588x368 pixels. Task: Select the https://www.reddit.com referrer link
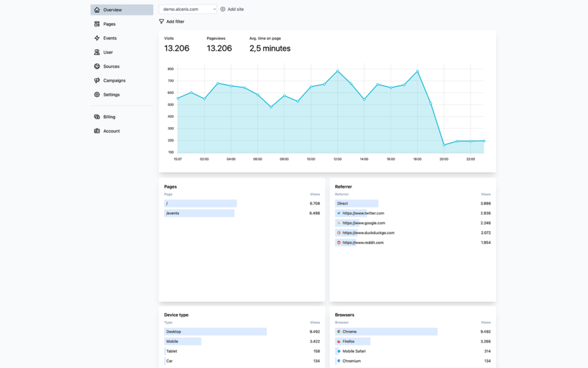[363, 243]
